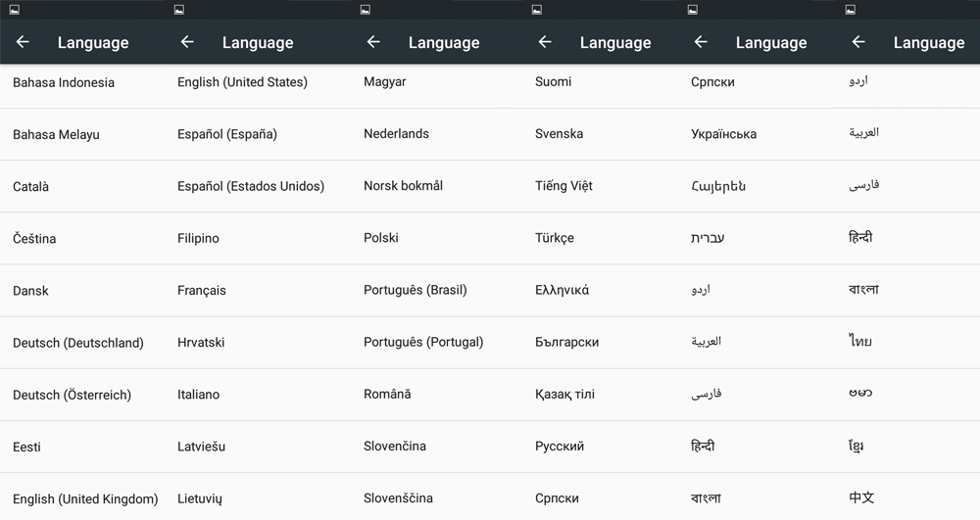
Task: Go back from the panel starting with Suomi
Action: coord(545,42)
